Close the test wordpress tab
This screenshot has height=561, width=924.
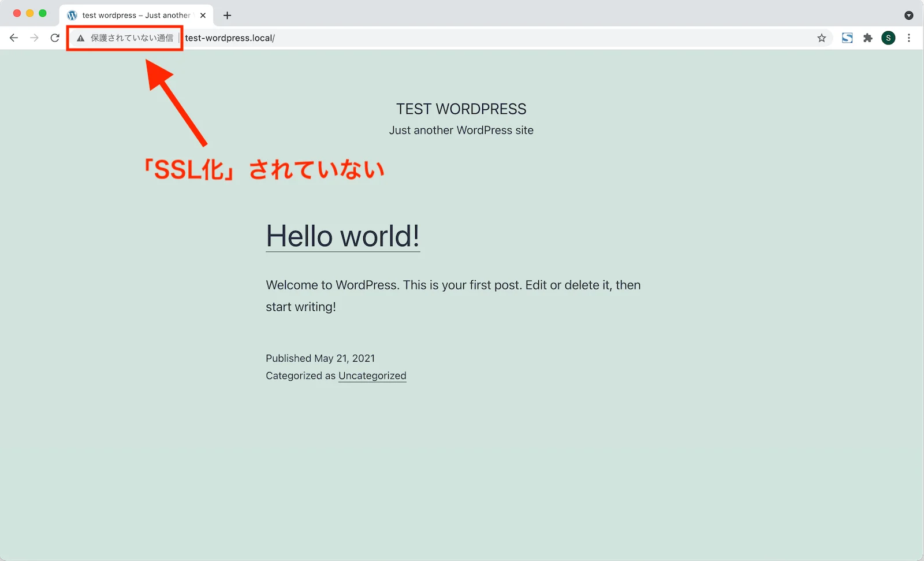(x=203, y=15)
